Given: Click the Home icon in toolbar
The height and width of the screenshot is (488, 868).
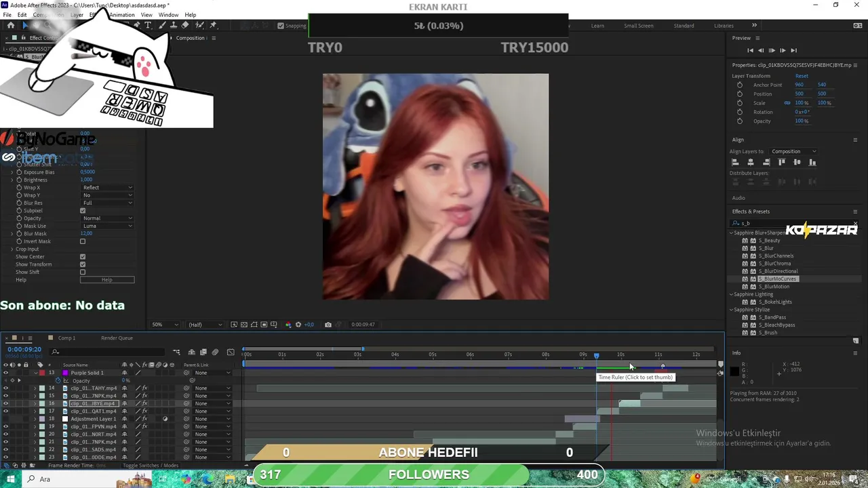Looking at the screenshot, I should click(10, 26).
